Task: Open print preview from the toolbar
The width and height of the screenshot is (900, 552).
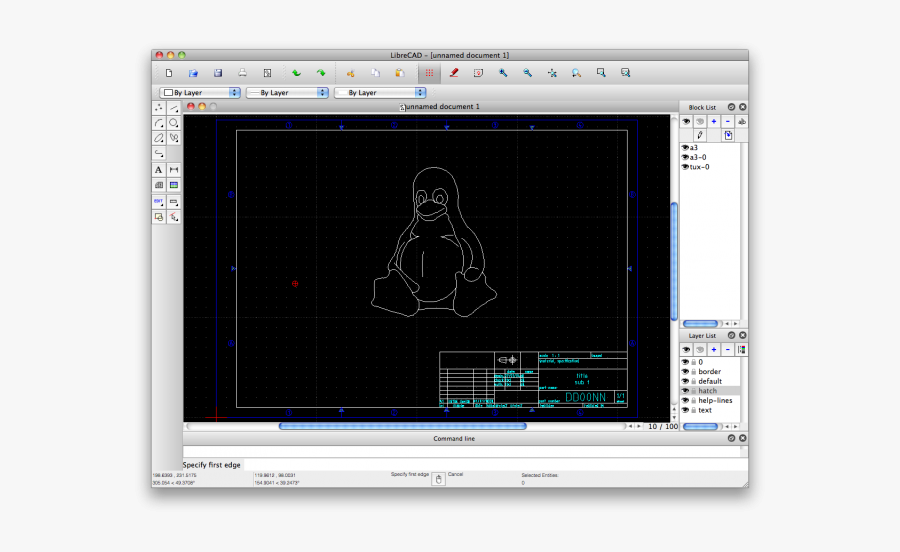Action: [x=267, y=73]
